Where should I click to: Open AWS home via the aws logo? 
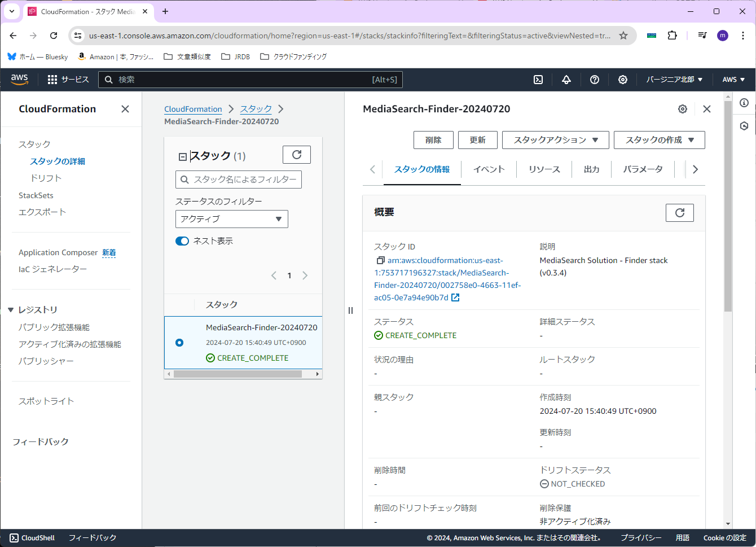[19, 80]
